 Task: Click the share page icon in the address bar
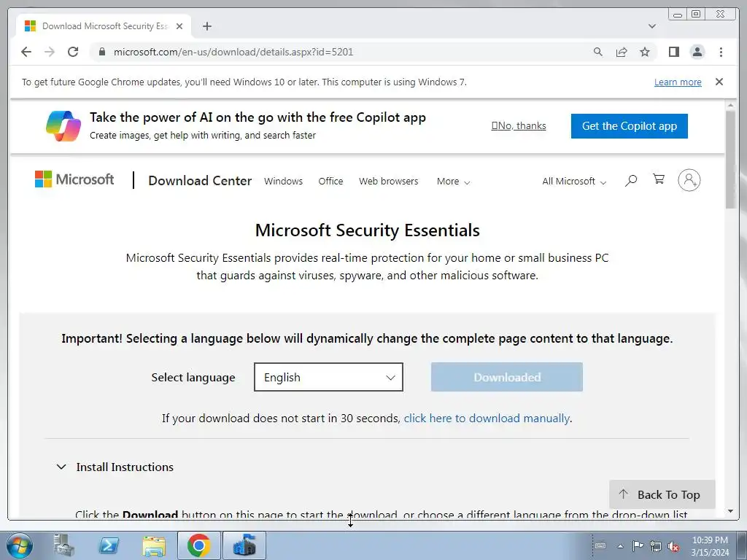coord(622,52)
